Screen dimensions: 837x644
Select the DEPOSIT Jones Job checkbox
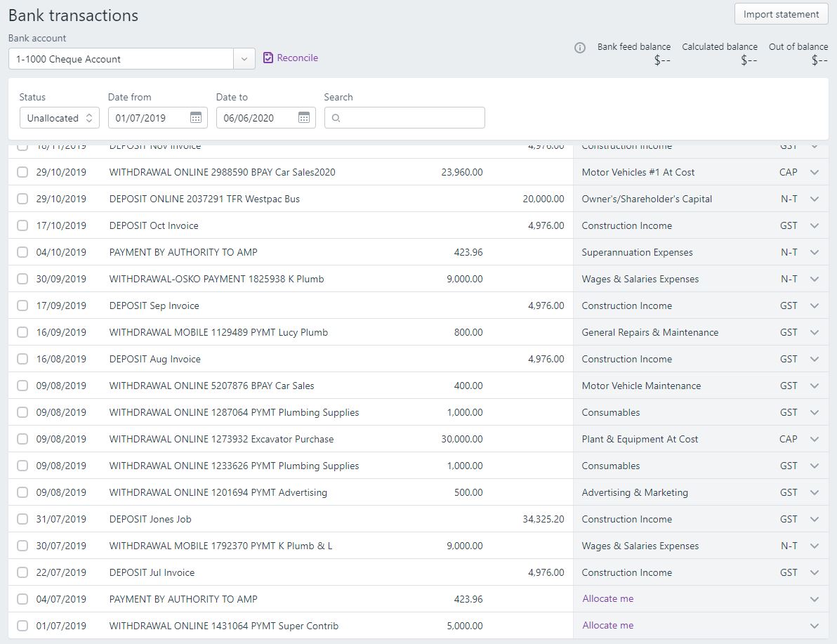(x=22, y=519)
